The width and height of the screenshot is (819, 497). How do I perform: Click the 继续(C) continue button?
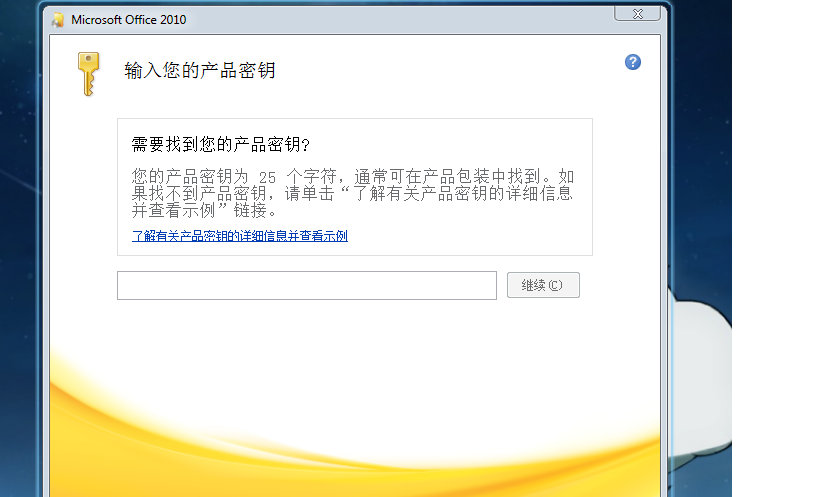click(543, 285)
